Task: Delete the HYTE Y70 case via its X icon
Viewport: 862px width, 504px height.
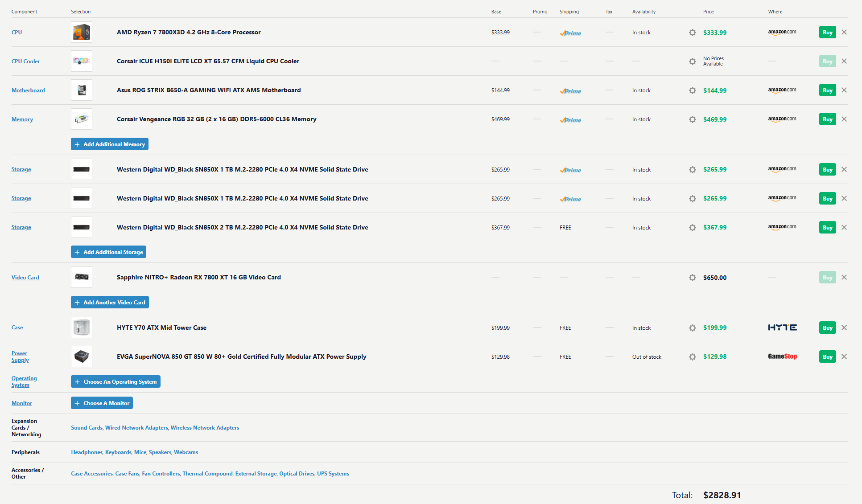Action: tap(844, 328)
